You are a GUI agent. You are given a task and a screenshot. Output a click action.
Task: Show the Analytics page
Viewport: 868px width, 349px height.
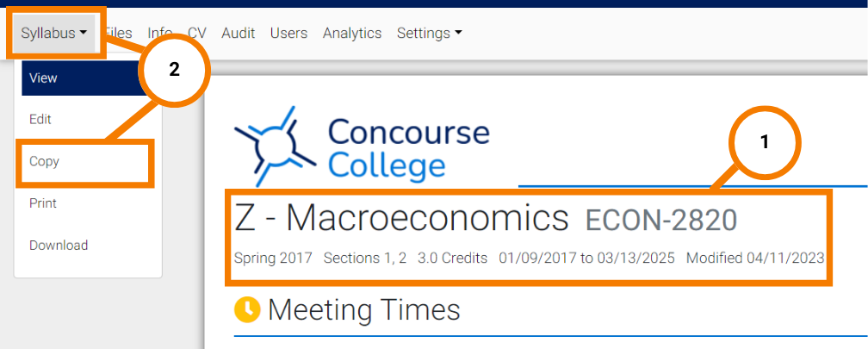(x=352, y=34)
